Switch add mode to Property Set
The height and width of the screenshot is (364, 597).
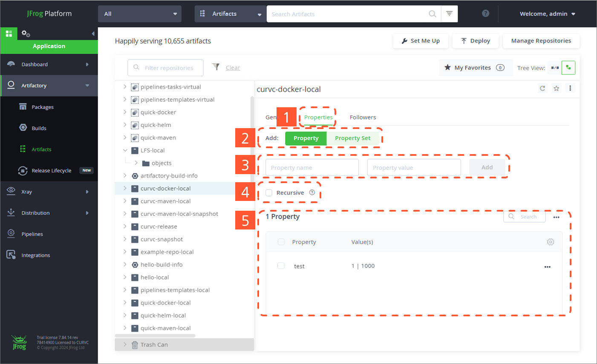click(352, 138)
